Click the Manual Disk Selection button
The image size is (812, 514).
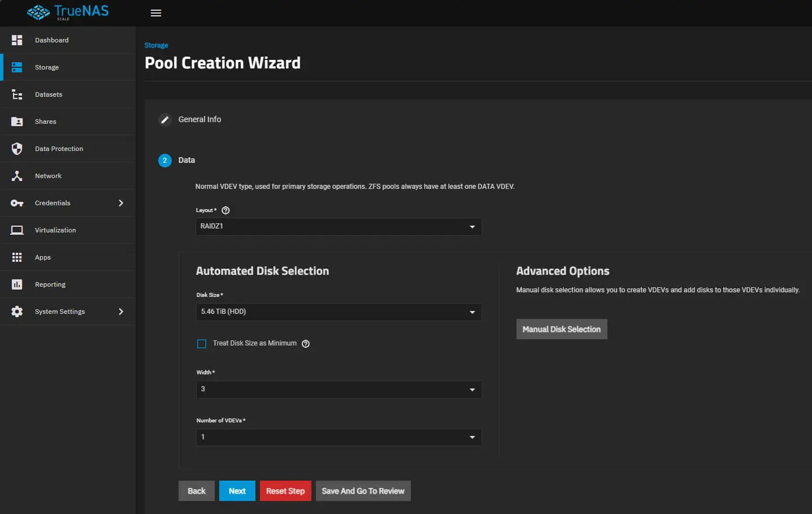(x=561, y=329)
